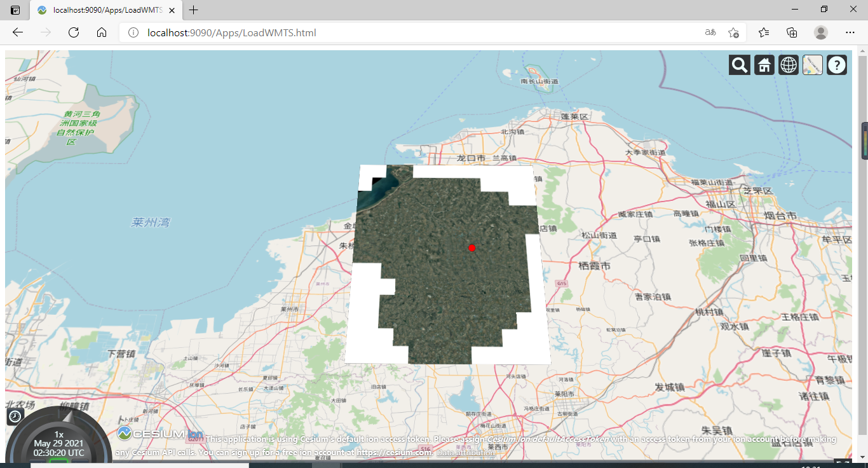The image size is (868, 468).
Task: Open the Data attribution link
Action: click(466, 453)
